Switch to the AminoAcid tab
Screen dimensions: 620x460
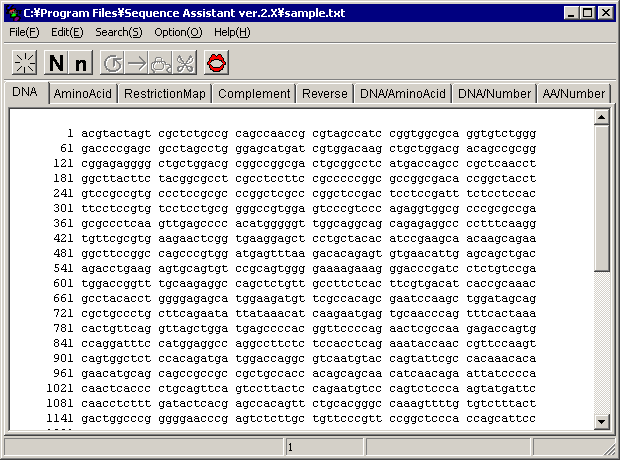tap(82, 94)
